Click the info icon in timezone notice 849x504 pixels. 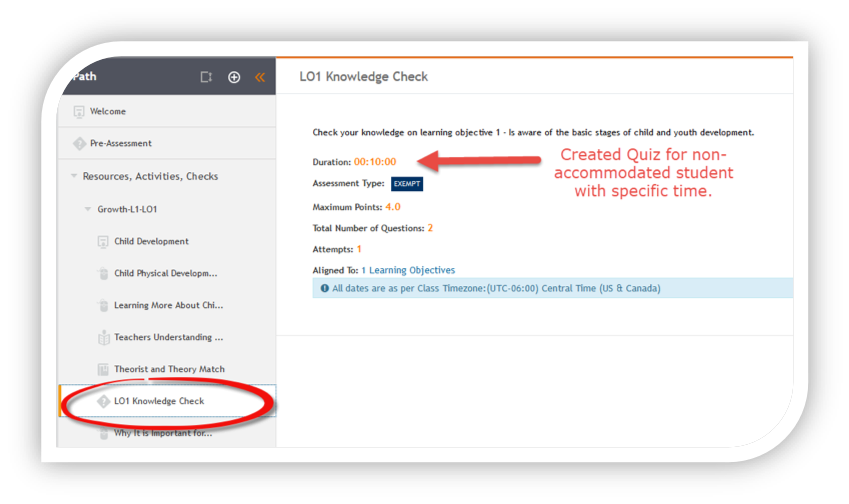coord(324,288)
